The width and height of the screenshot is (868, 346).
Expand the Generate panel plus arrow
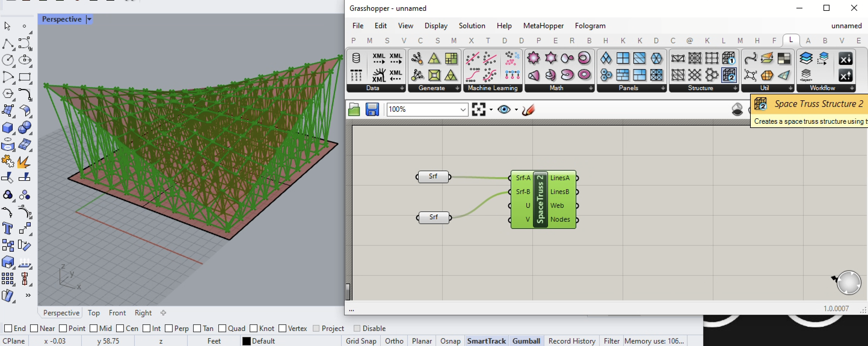coord(457,88)
